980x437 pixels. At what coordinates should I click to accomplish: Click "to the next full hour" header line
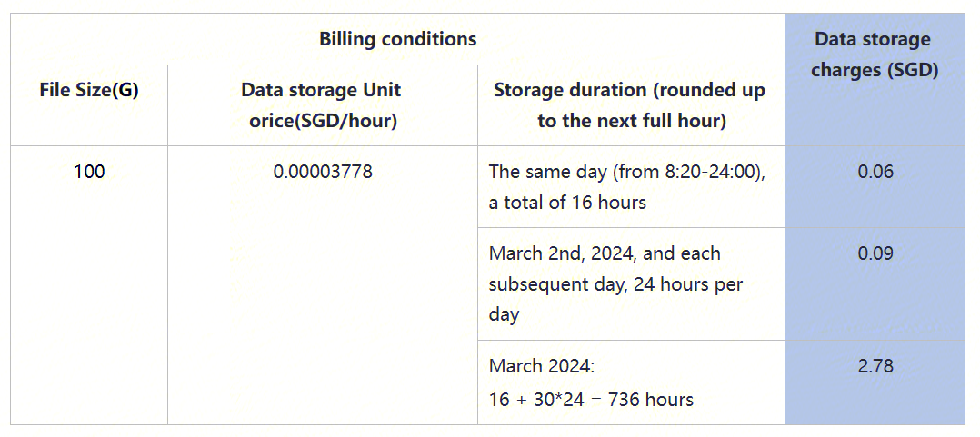(631, 121)
